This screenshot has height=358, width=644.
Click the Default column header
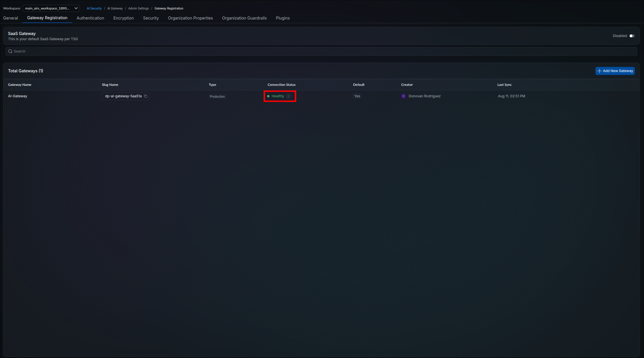359,85
